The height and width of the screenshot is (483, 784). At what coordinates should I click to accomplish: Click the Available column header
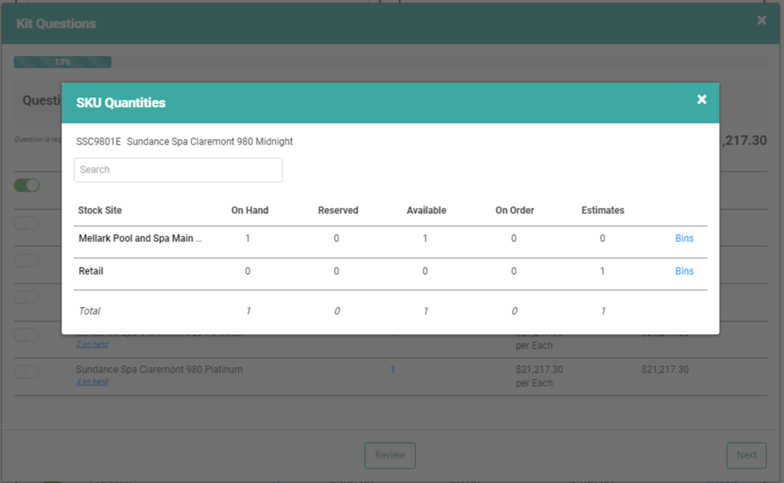tap(426, 211)
